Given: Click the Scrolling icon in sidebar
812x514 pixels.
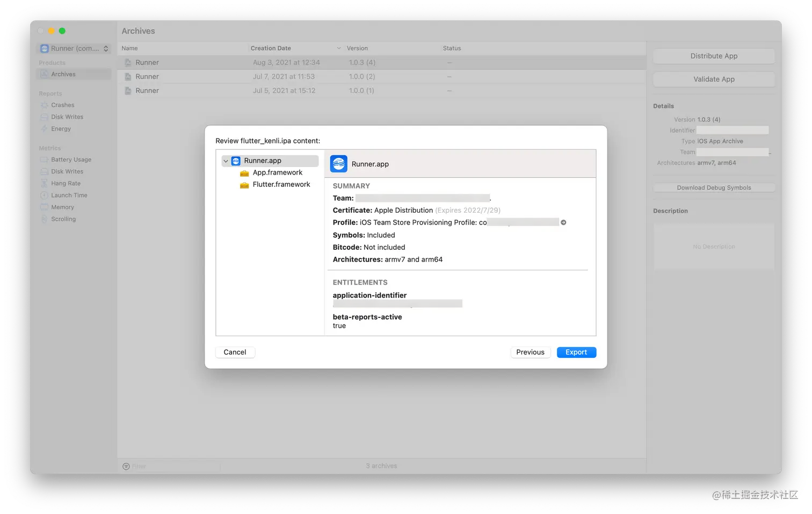Looking at the screenshot, I should tap(45, 219).
